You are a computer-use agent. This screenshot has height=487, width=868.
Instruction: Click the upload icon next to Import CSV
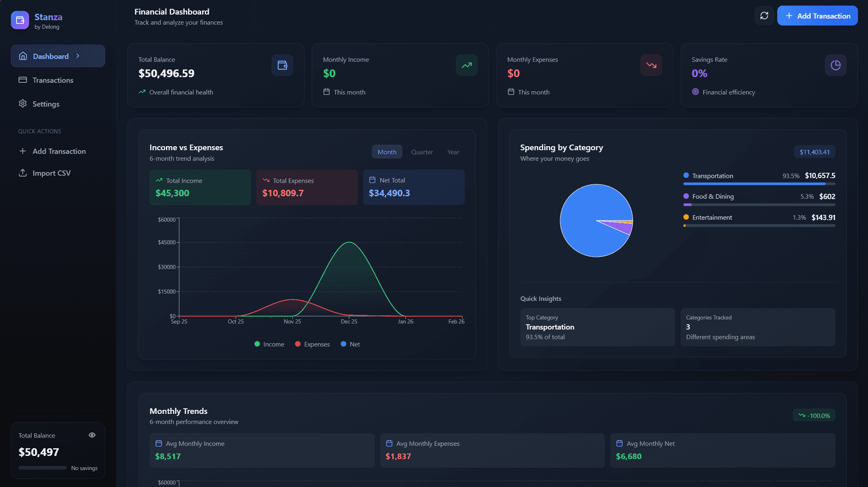(x=23, y=173)
